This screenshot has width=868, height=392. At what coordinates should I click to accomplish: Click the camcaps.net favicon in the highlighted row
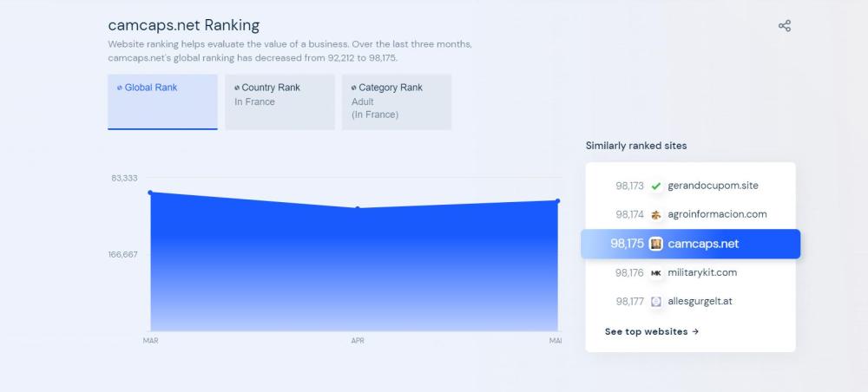click(656, 244)
